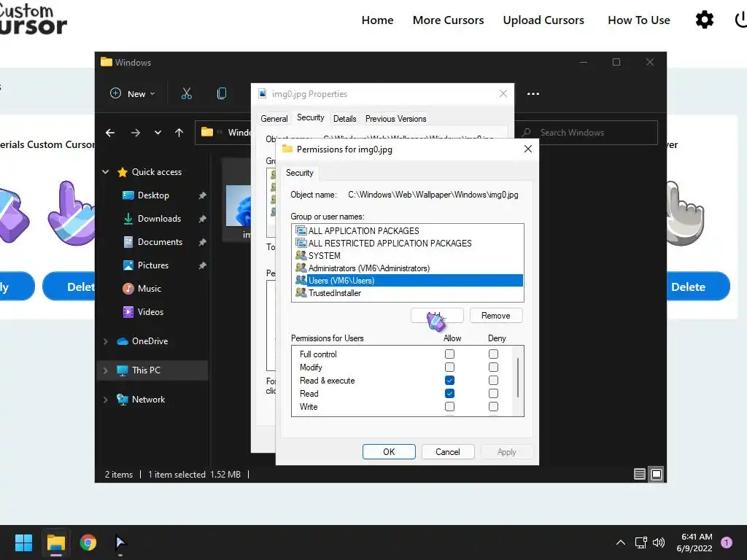This screenshot has width=747, height=560.
Task: Select ALL APPLICATION PACKAGES in group list
Action: [407, 231]
